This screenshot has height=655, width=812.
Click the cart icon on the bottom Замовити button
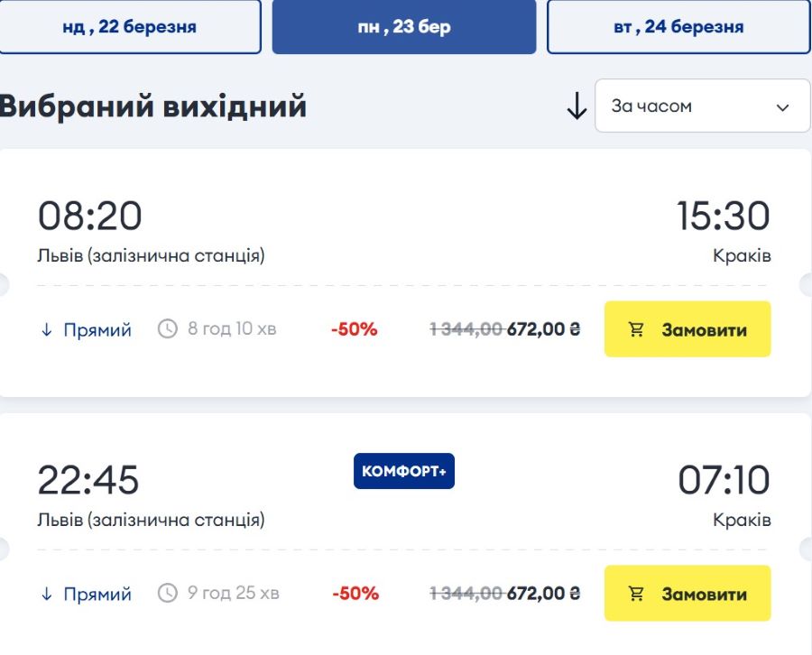tap(639, 594)
